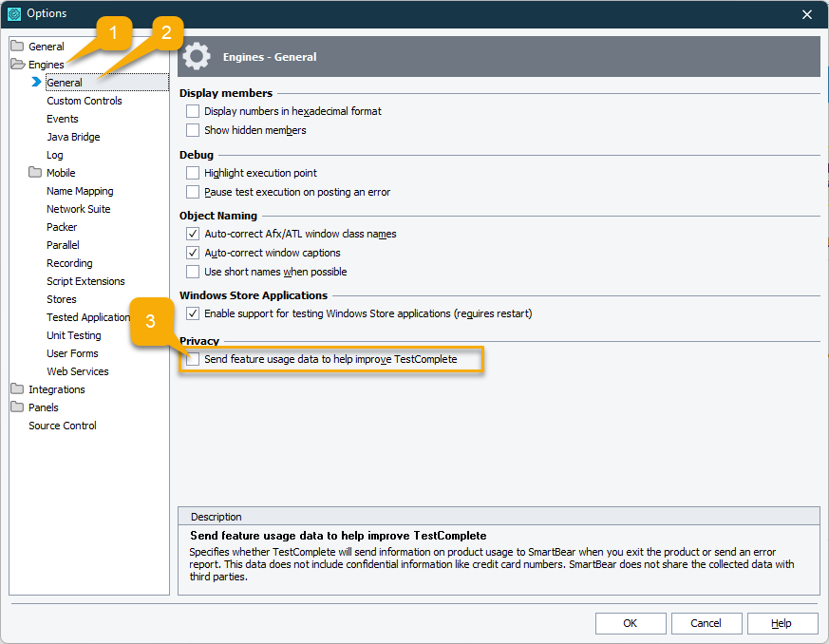Click the Cancel button
Viewport: 829px width, 644px height.
pyautogui.click(x=706, y=623)
